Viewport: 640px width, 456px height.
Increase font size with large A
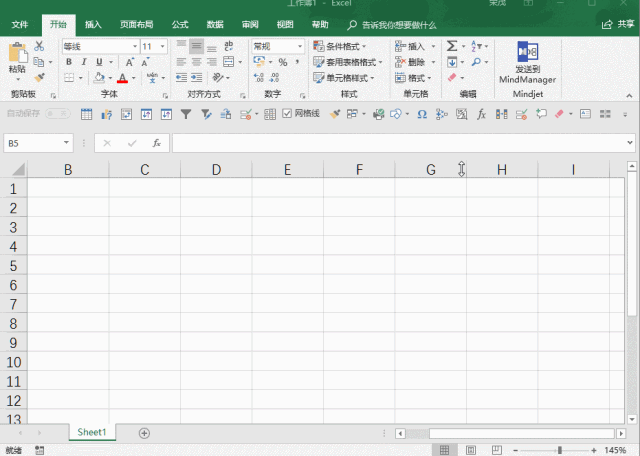tap(129, 62)
